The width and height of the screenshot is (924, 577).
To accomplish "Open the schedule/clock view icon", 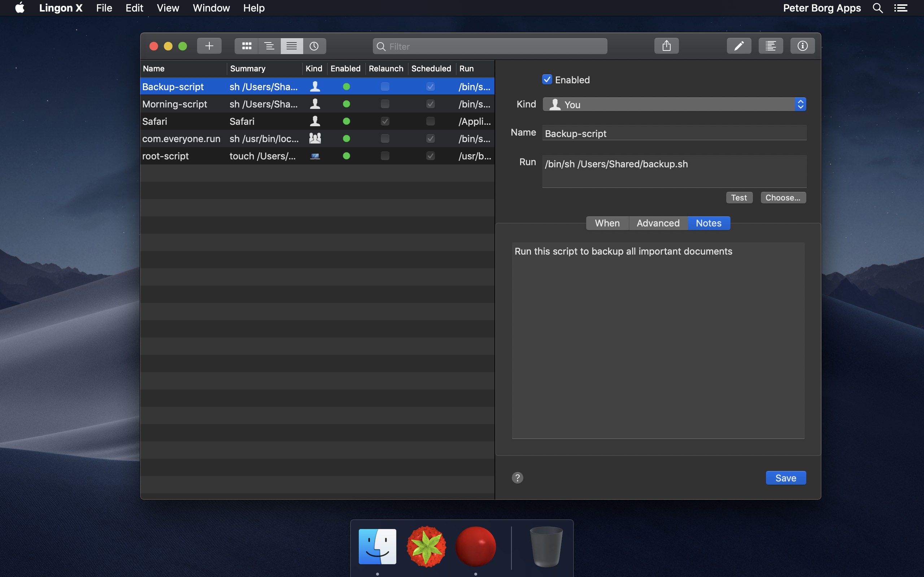I will coord(314,45).
